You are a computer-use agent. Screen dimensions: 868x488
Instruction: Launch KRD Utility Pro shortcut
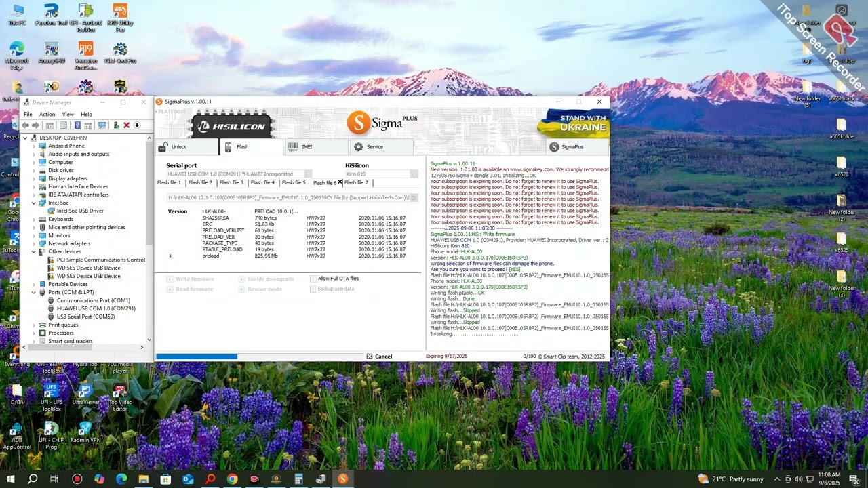point(120,18)
